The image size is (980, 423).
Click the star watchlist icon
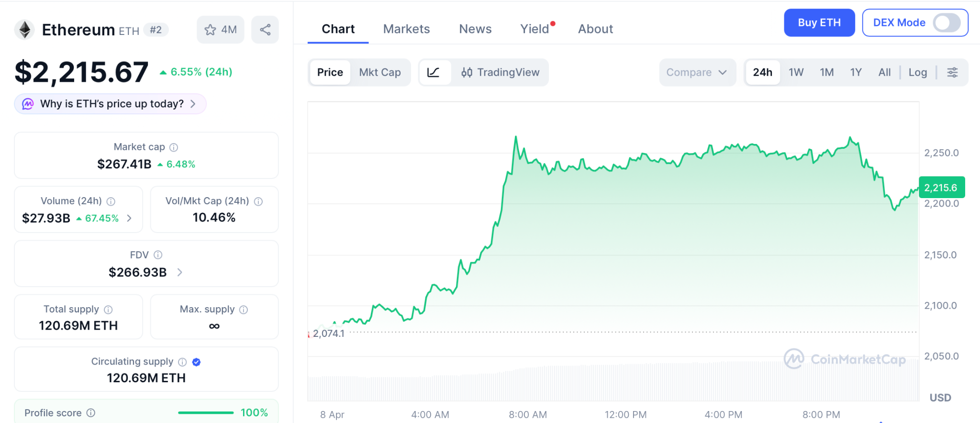211,30
